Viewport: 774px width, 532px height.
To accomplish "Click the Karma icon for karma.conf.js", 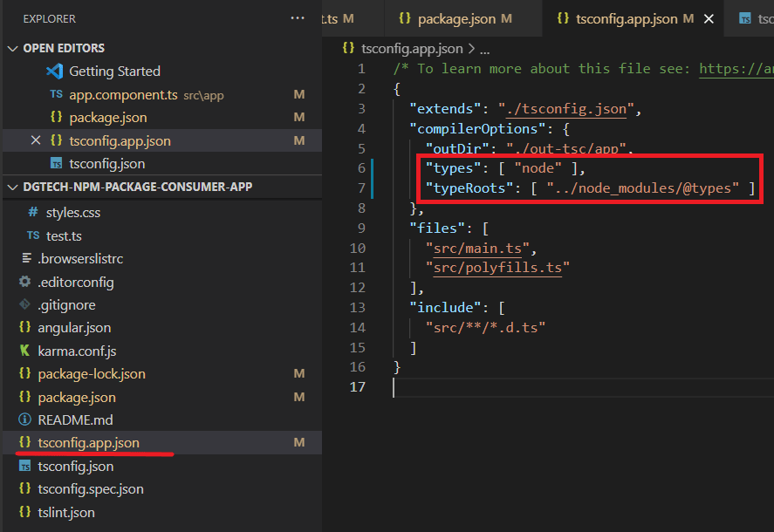I will pyautogui.click(x=24, y=351).
